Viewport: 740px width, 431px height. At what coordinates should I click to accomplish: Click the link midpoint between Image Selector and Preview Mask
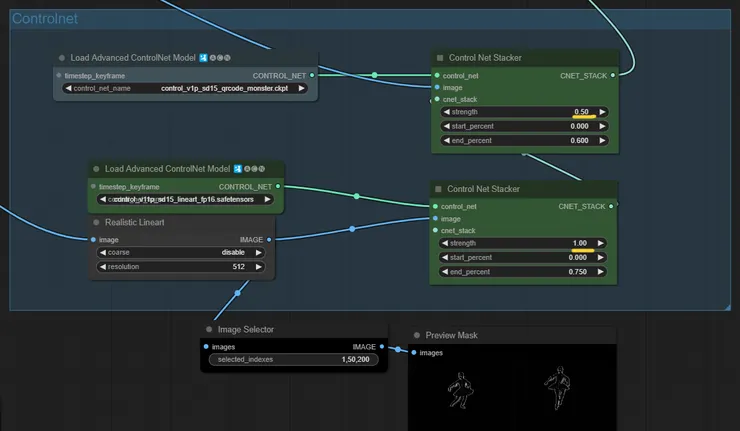pos(398,349)
